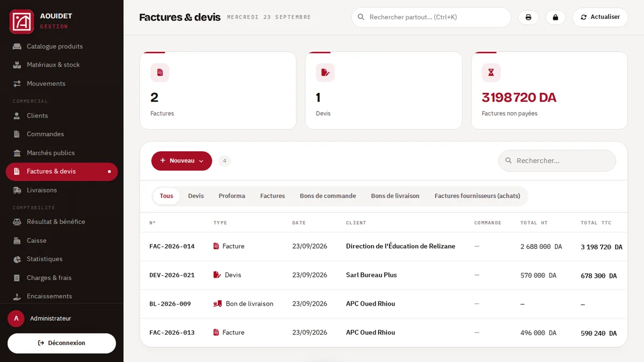Screen dimensions: 644x362
Task: Click the Caisse cash register icon
Action: [x=17, y=241]
